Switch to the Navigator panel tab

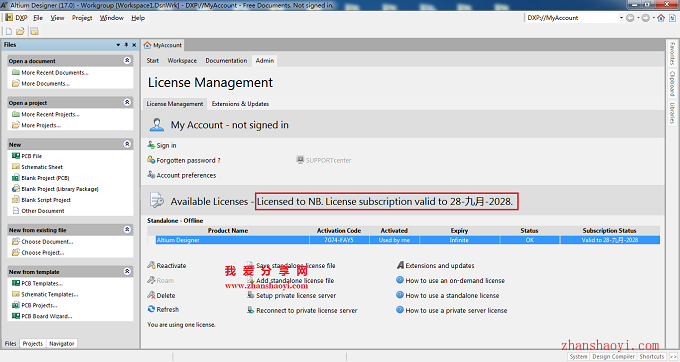62,344
